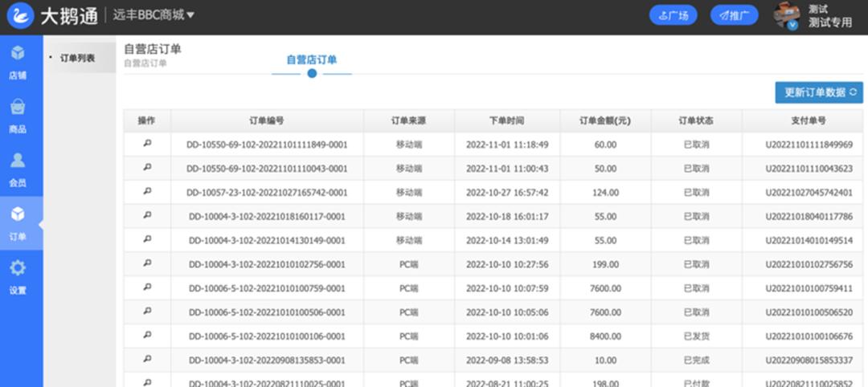Click the 操作 column header
The width and height of the screenshot is (868, 387).
(x=147, y=120)
